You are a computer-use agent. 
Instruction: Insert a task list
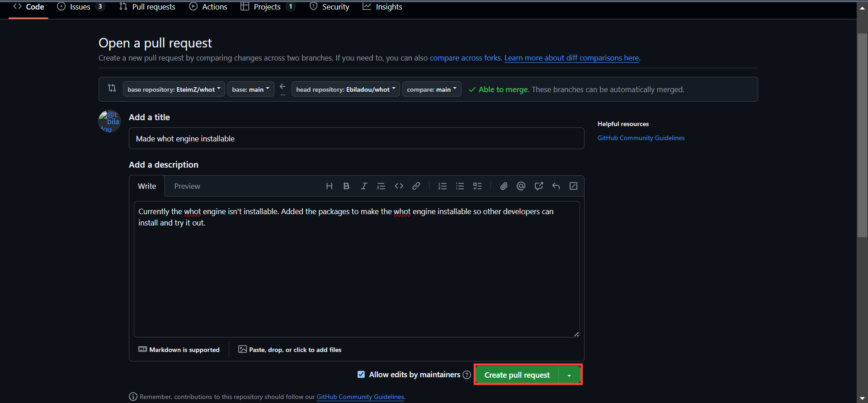(477, 186)
